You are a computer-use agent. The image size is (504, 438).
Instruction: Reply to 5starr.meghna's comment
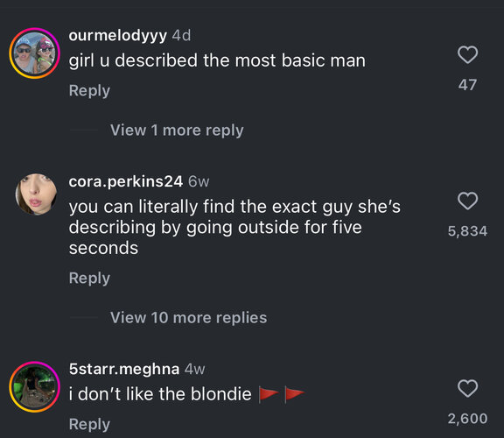pos(89,425)
